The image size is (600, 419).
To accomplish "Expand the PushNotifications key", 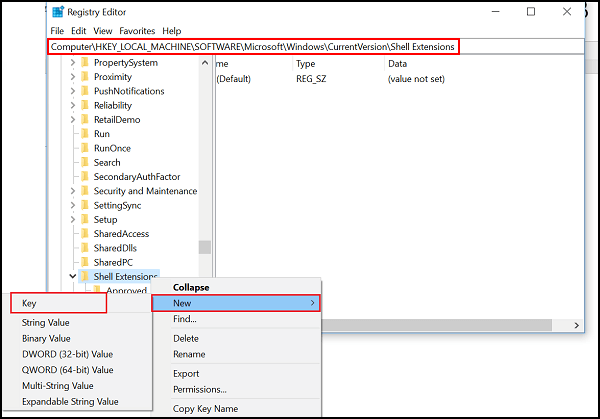I will [73, 91].
